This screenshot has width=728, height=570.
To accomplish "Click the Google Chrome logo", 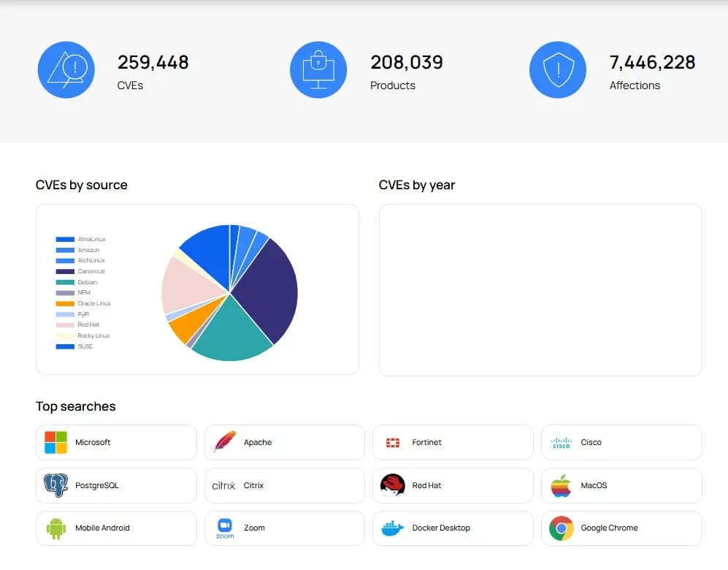I will pos(561,528).
